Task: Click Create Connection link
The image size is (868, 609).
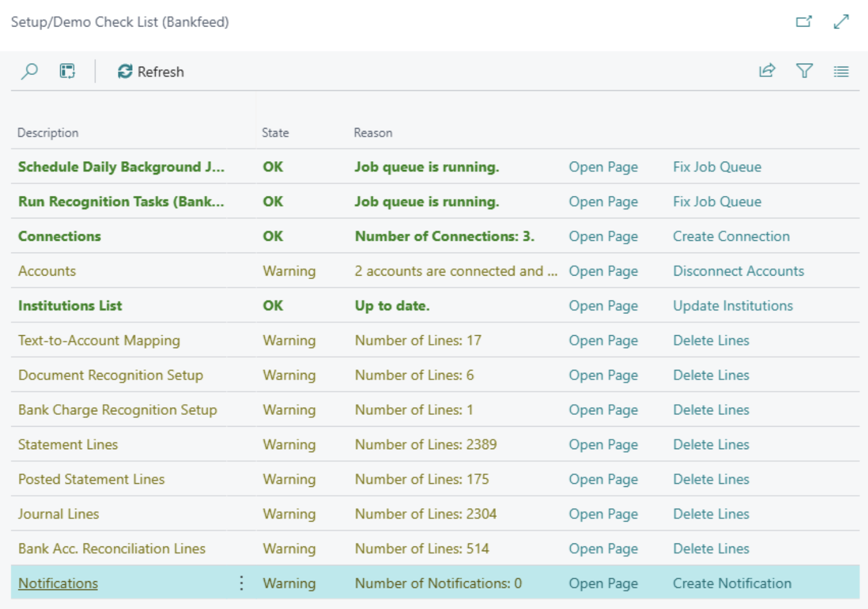Action: click(731, 236)
